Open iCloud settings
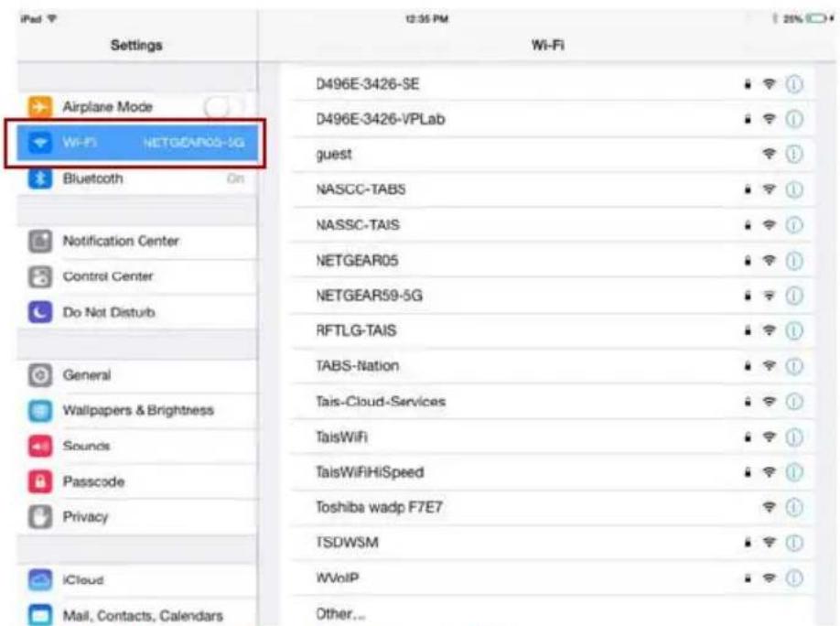 pos(137,580)
